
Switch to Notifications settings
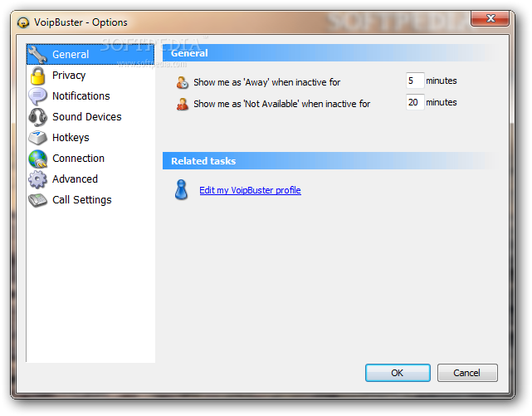81,96
